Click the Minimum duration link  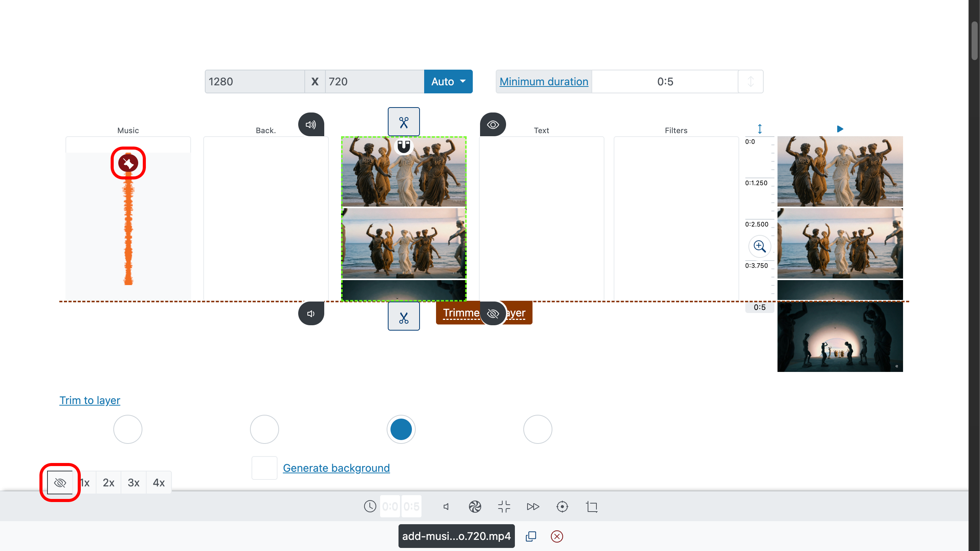point(544,82)
